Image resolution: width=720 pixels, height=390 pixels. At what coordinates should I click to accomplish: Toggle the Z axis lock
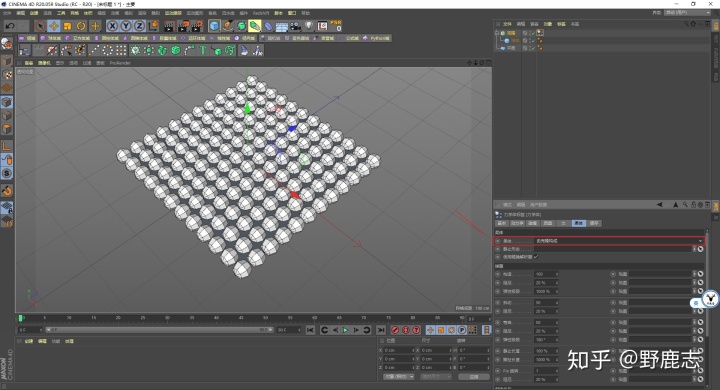pos(140,26)
